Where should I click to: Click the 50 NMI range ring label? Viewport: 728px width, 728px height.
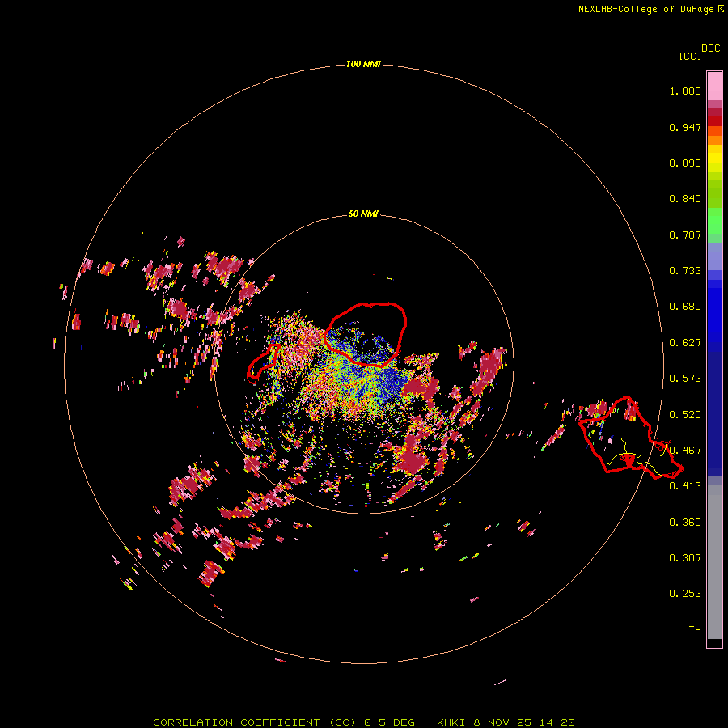(363, 214)
